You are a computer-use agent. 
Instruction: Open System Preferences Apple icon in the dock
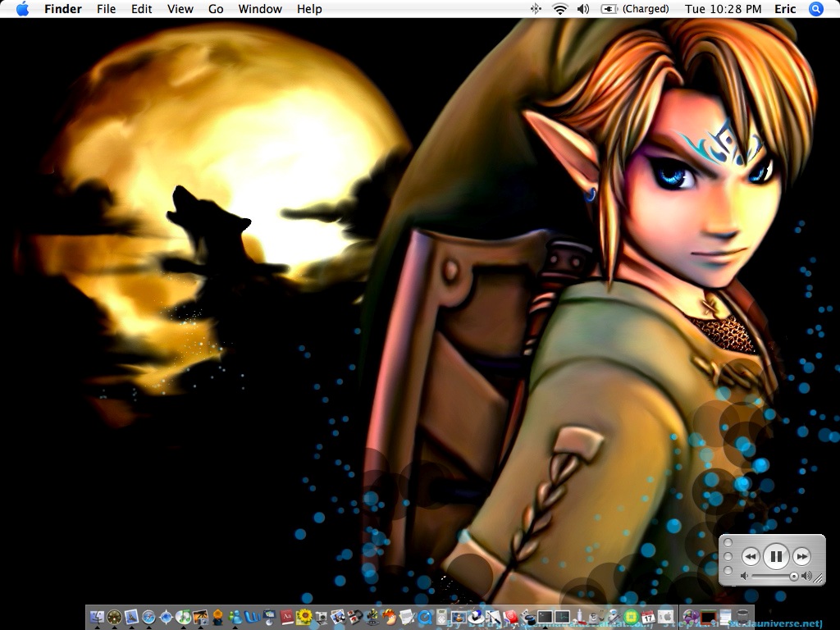[x=666, y=617]
